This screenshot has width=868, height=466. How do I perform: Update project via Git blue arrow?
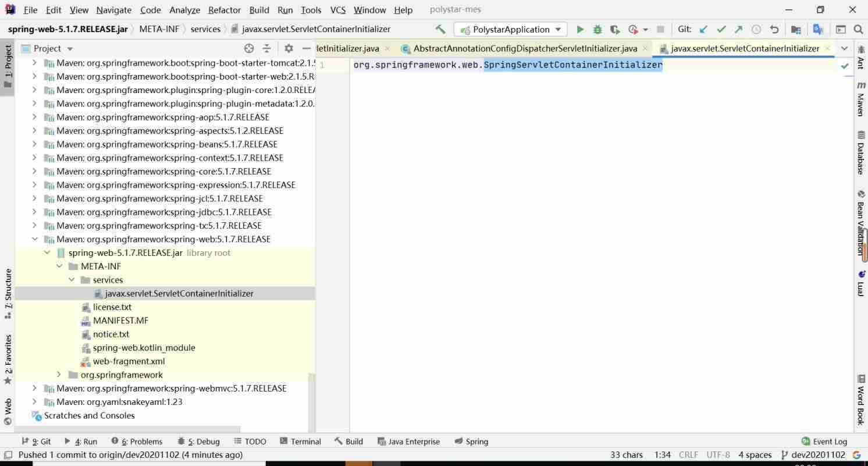pos(703,29)
